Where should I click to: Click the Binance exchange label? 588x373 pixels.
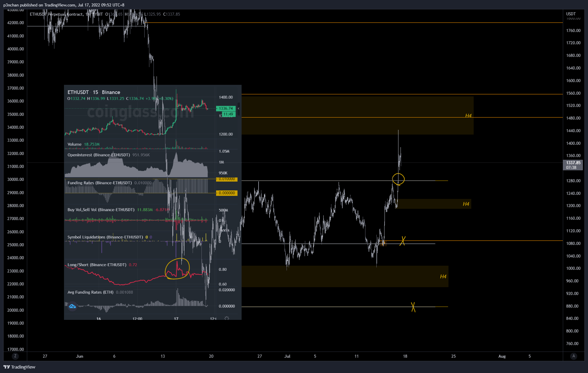click(111, 92)
